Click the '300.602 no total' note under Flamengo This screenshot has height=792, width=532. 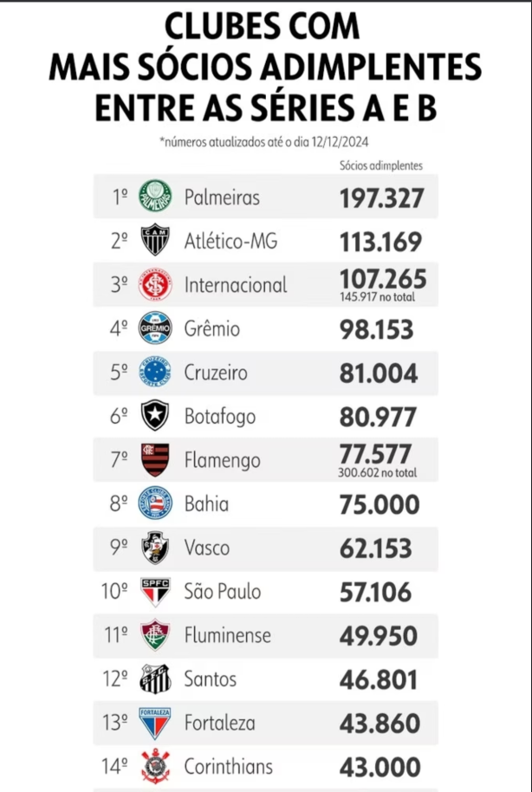(378, 473)
